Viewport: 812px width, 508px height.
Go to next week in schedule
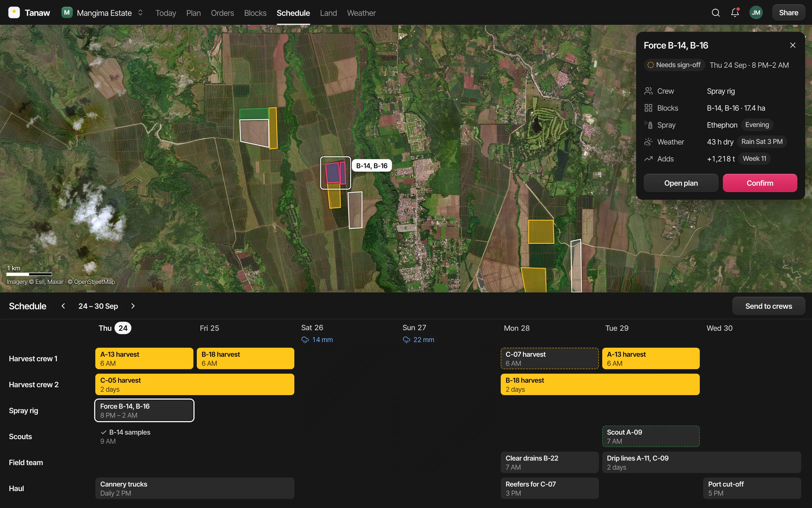[133, 306]
